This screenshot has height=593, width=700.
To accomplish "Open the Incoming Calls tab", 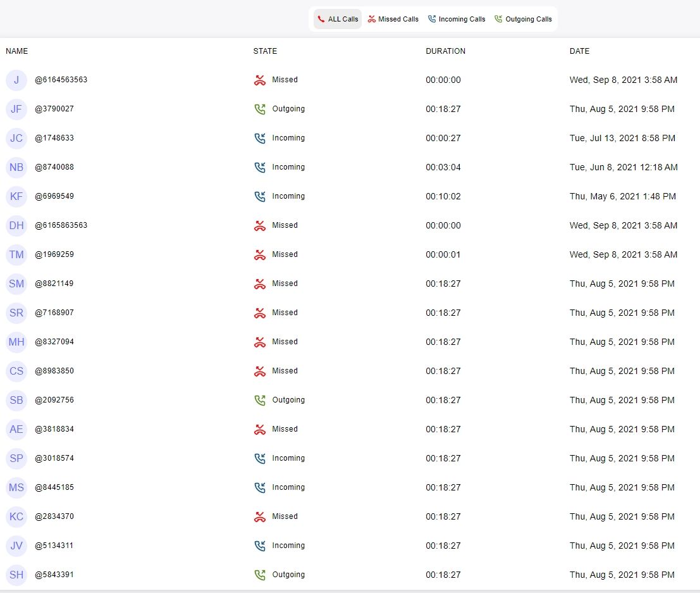I will 457,19.
